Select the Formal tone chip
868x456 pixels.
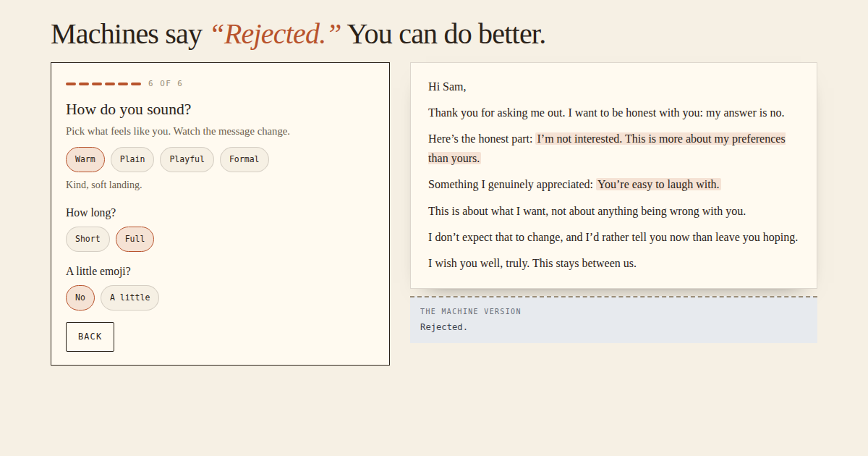click(x=244, y=159)
